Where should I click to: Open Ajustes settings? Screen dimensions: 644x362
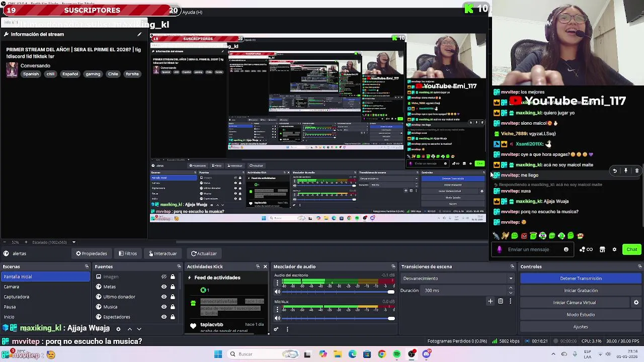point(581,327)
